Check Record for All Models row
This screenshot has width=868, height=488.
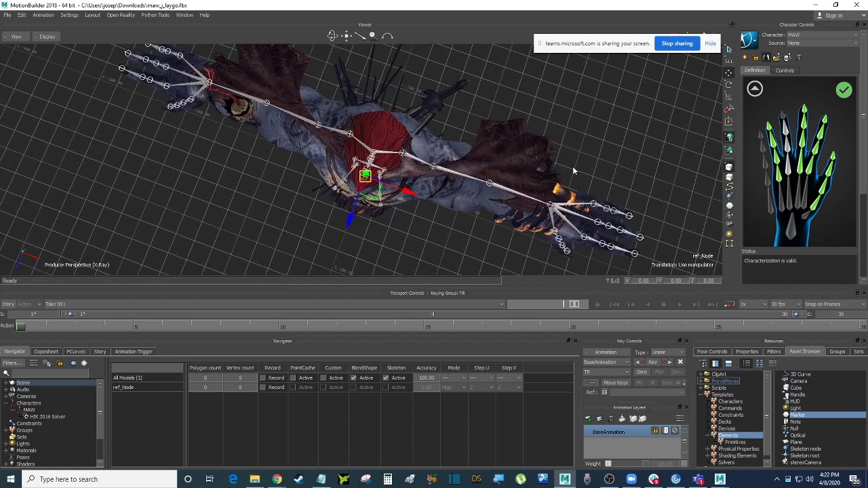262,378
